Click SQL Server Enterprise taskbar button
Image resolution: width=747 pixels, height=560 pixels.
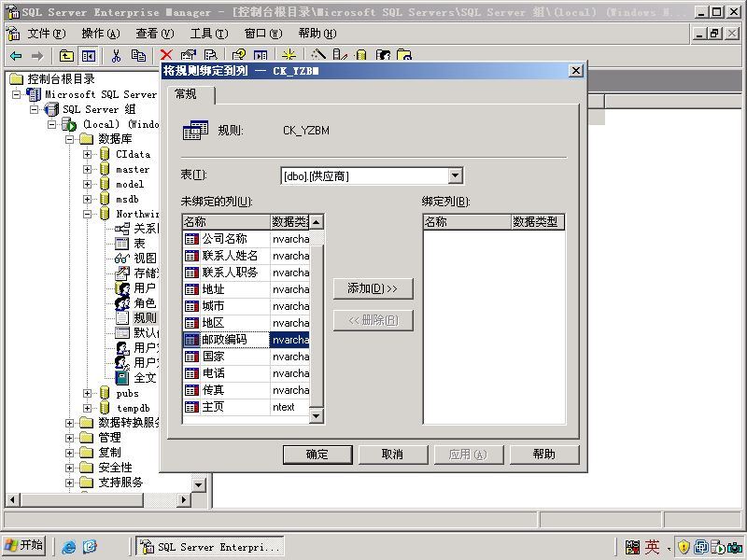coord(210,547)
